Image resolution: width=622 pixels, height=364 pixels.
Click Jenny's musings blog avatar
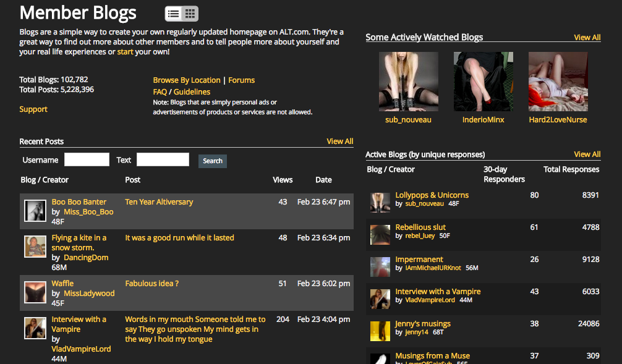pyautogui.click(x=380, y=331)
